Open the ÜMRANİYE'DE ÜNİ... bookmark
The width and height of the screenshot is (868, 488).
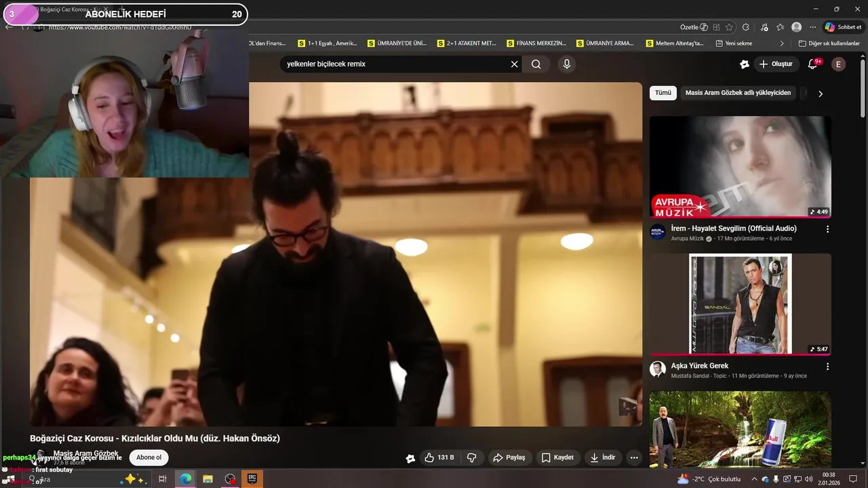tap(397, 43)
